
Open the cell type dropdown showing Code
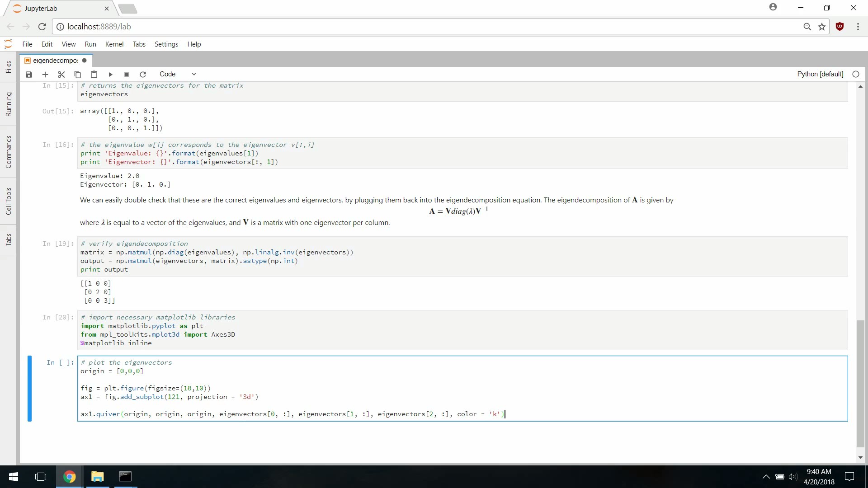[x=178, y=74]
